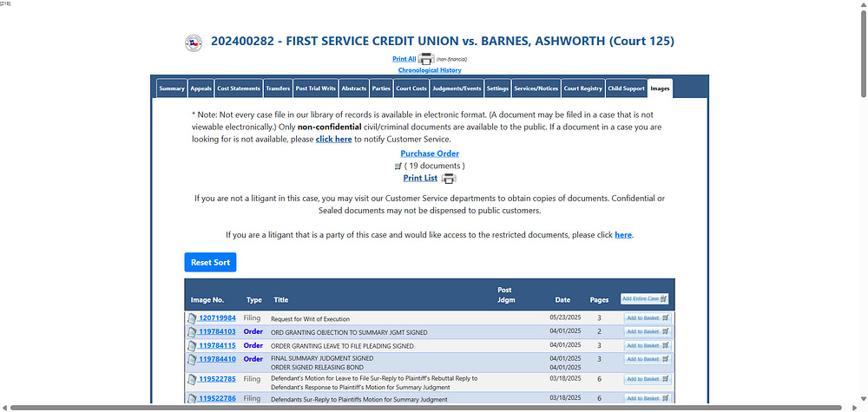Sort by Pages column header
868x412 pixels.
(599, 300)
